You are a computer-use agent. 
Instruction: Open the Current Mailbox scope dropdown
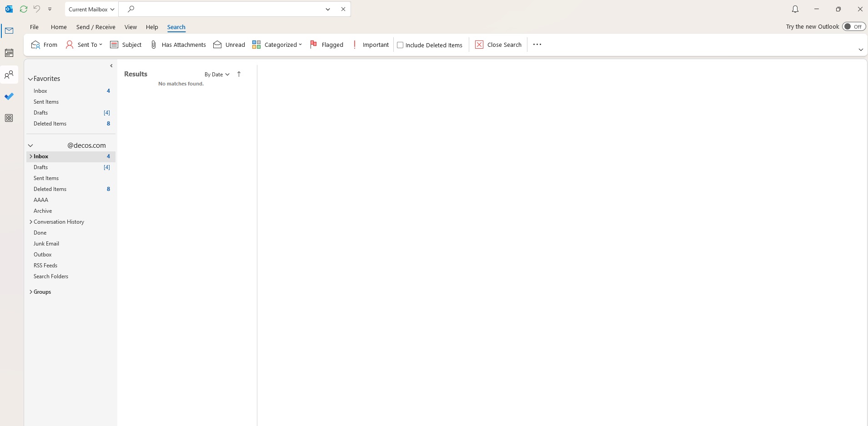(91, 9)
